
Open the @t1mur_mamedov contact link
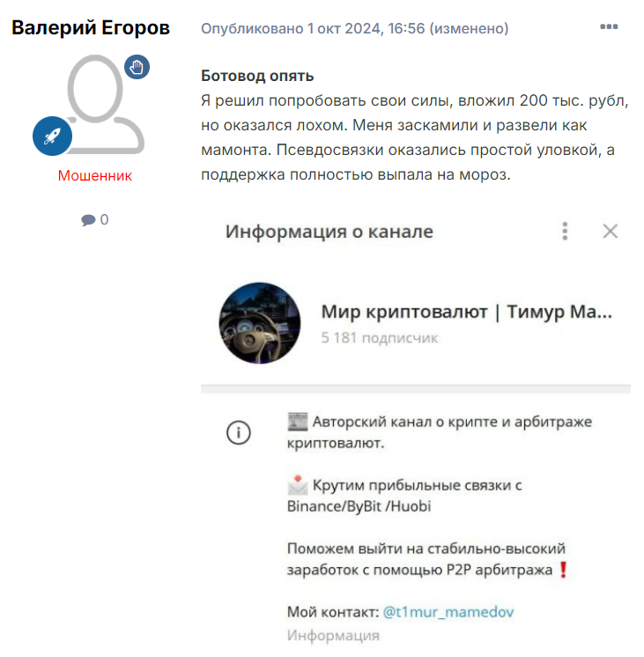(x=448, y=612)
